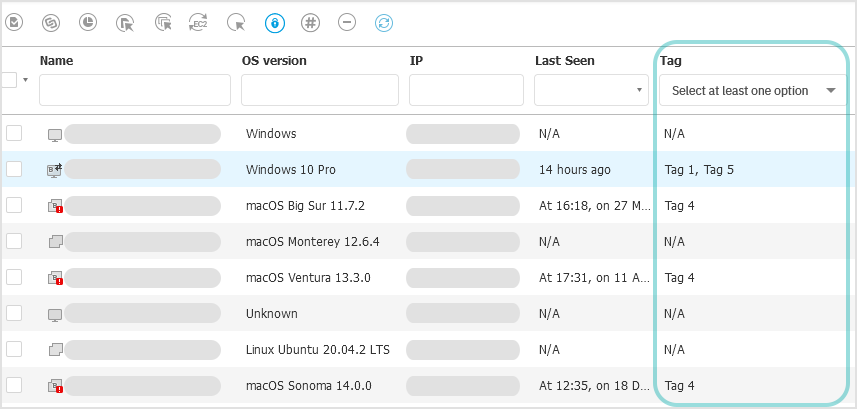Refresh the table with the blue refresh icon

coord(384,22)
